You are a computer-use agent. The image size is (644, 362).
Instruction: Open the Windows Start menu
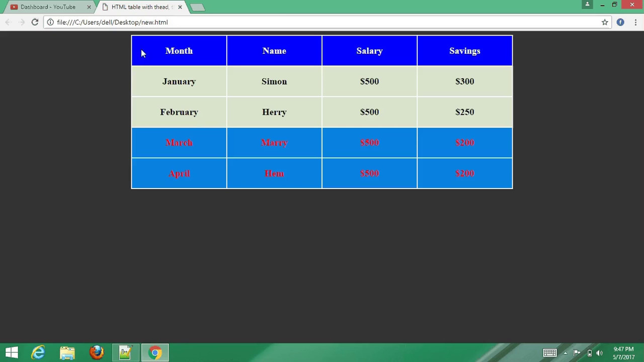click(12, 352)
